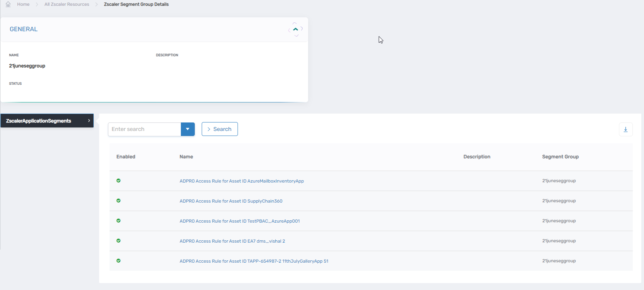This screenshot has width=644, height=290.
Task: Click the Home icon in breadcrumb
Action: click(8, 4)
